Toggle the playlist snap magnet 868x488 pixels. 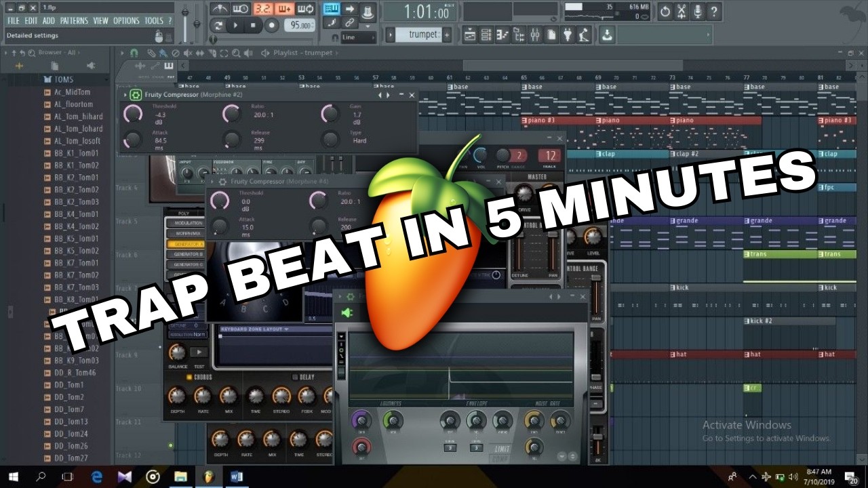(x=134, y=53)
